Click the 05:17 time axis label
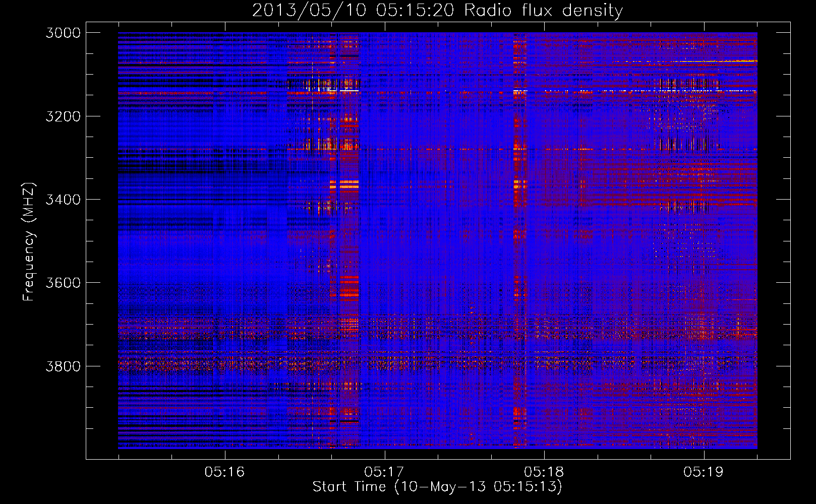Image resolution: width=816 pixels, height=504 pixels. [x=384, y=472]
